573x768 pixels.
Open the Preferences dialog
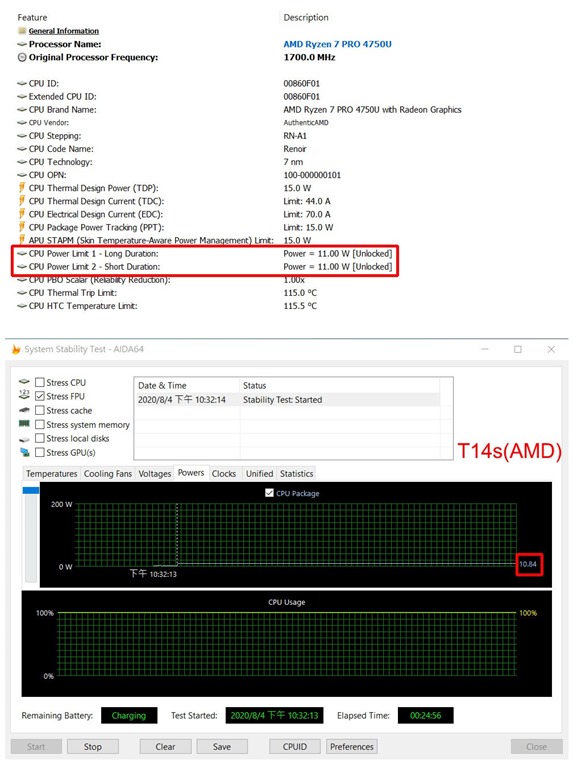coord(352,746)
